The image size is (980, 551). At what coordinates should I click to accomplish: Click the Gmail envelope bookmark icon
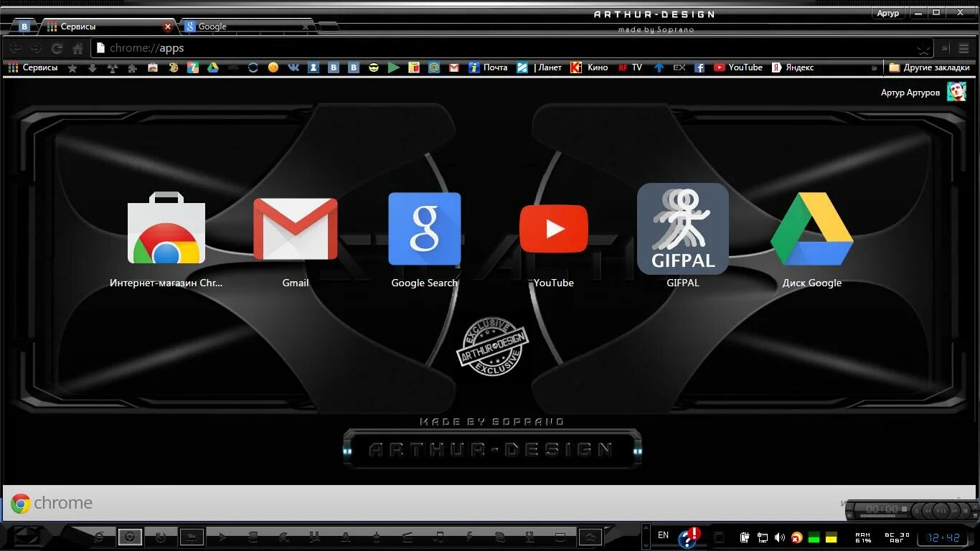pos(454,67)
